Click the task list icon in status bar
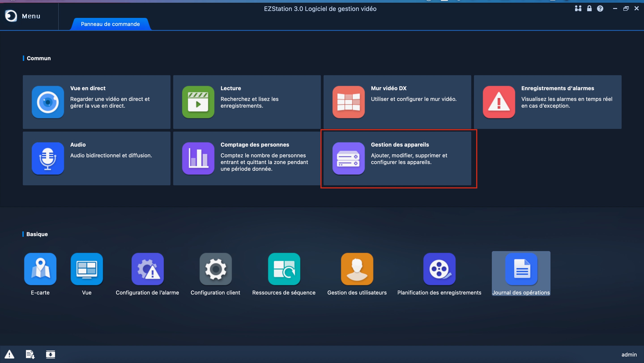This screenshot has height=363, width=644. pyautogui.click(x=30, y=354)
